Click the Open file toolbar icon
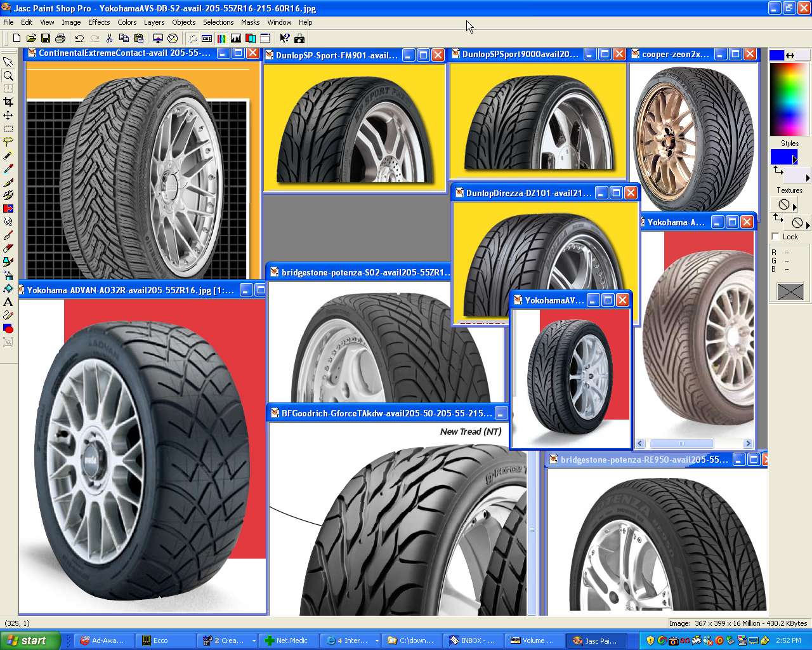 click(x=31, y=38)
